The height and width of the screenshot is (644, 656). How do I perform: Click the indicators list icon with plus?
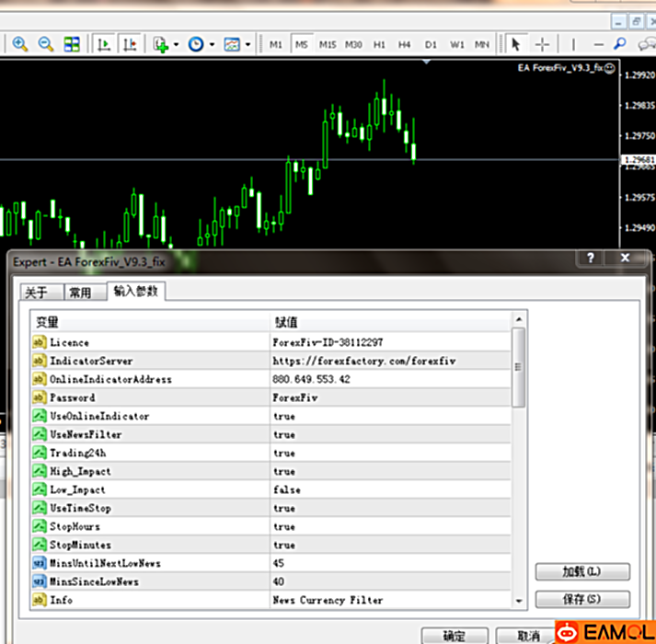click(x=161, y=44)
